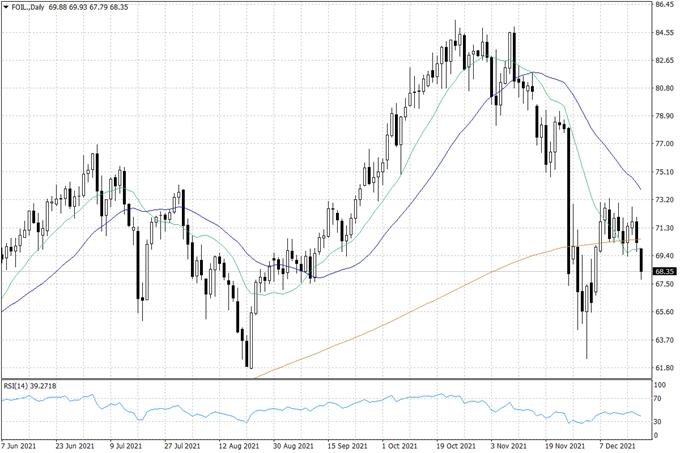The height and width of the screenshot is (453, 680).
Task: Click the RSI 30 level label
Action: pos(658,421)
